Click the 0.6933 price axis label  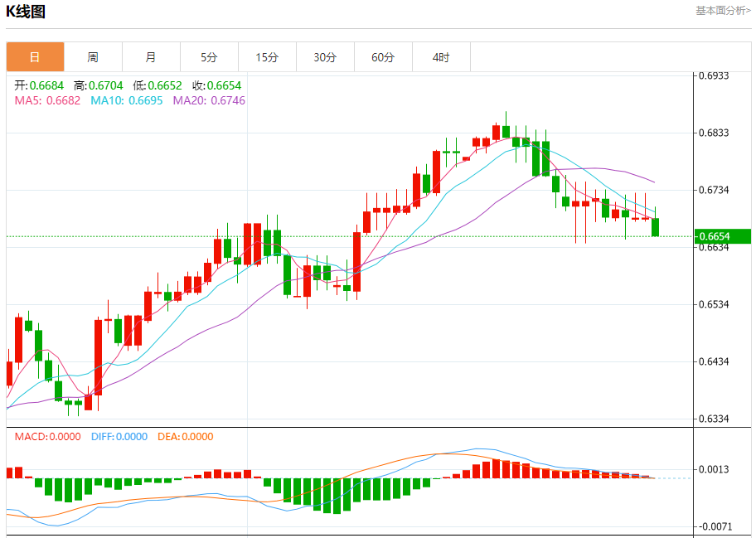[x=713, y=75]
